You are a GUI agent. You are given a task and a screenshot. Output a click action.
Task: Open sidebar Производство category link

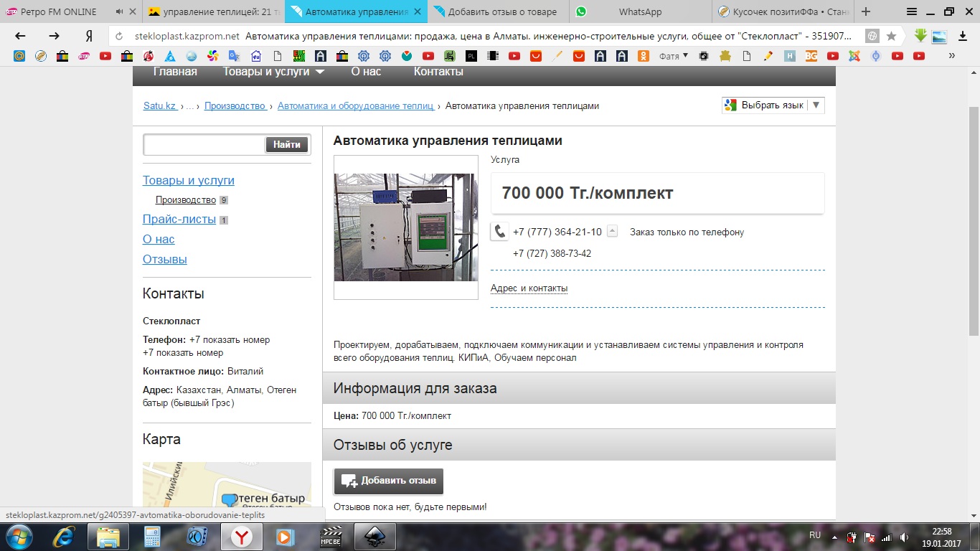pyautogui.click(x=186, y=200)
